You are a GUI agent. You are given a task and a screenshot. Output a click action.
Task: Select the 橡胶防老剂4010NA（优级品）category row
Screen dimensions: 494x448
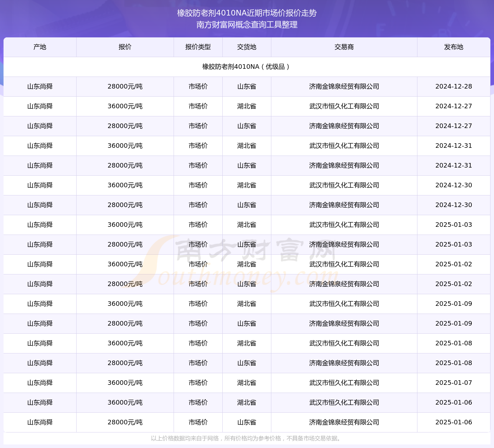(247, 67)
